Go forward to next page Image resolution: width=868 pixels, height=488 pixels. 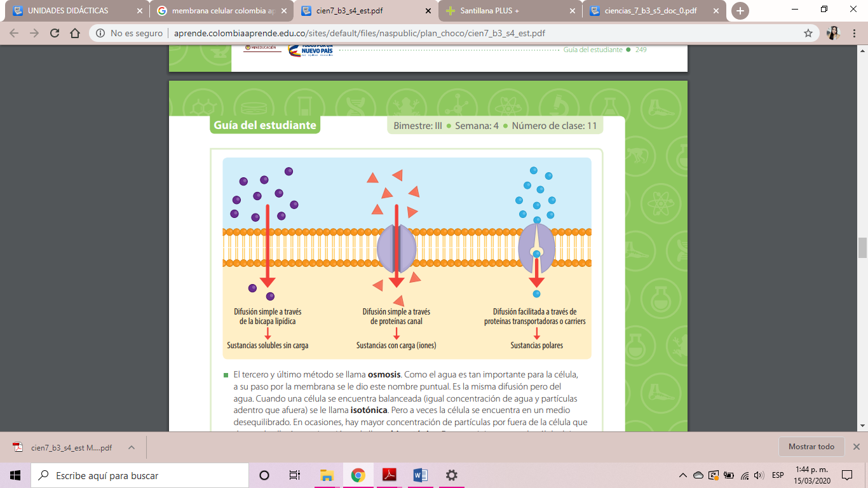coord(34,33)
